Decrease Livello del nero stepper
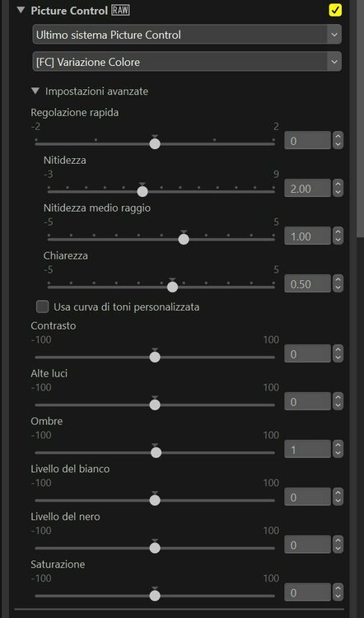Screen dimensions: 364x618 coord(338,549)
